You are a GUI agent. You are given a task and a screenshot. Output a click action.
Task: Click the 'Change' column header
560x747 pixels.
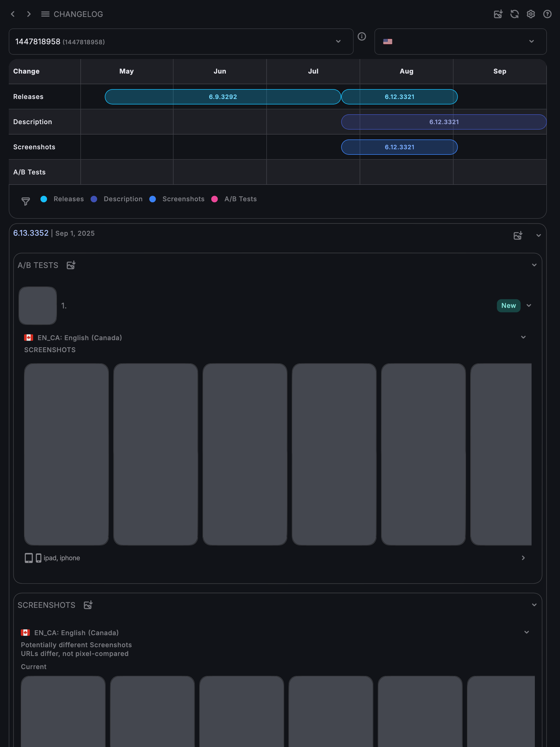click(26, 71)
